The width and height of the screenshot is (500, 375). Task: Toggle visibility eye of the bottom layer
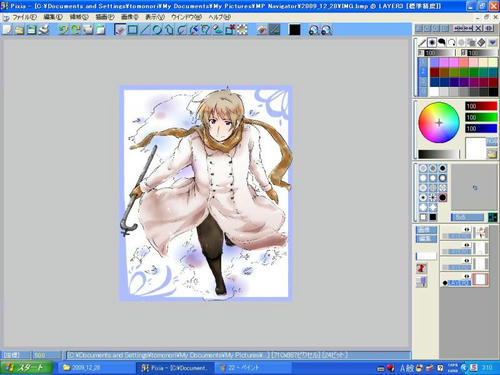coord(467,276)
